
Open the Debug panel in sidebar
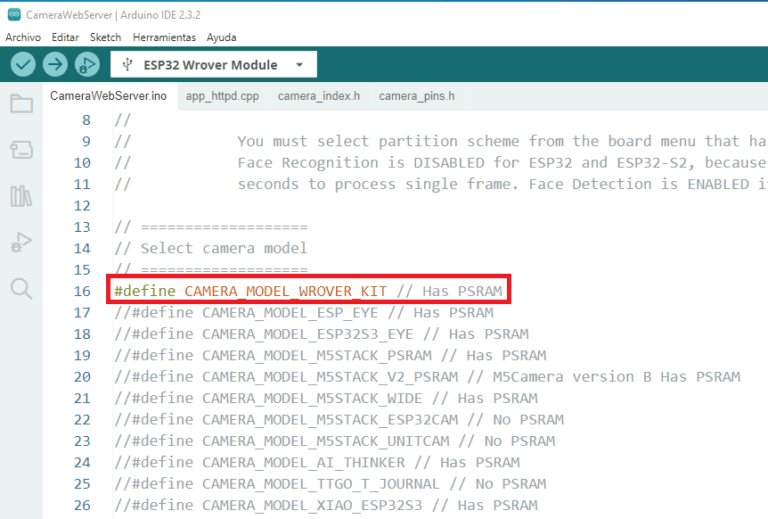(21, 242)
